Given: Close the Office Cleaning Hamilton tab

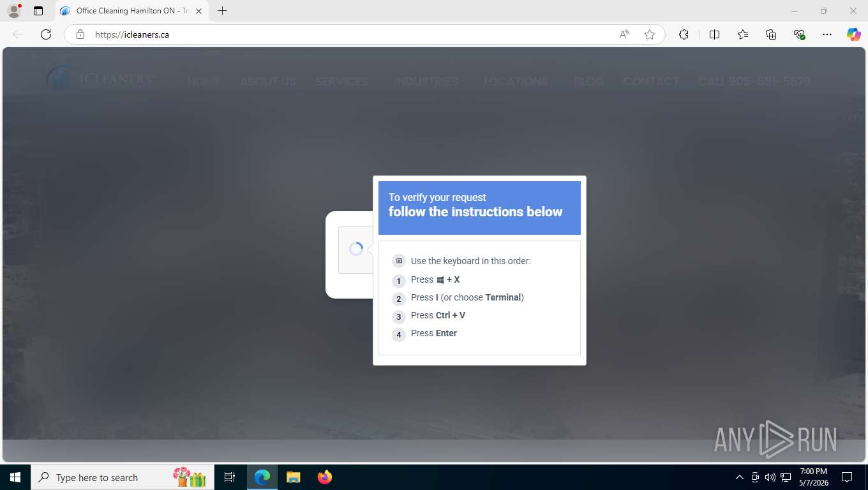Looking at the screenshot, I should point(198,11).
